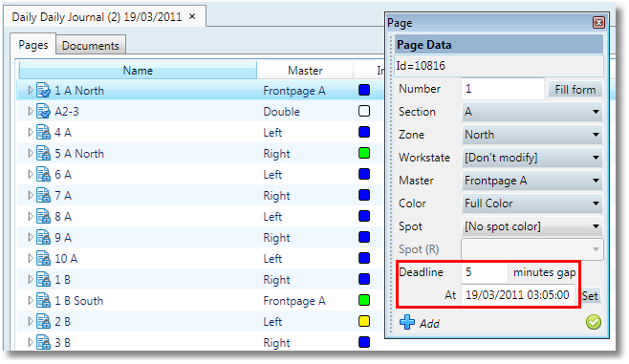The width and height of the screenshot is (629, 364).
Task: Sort by the Name column header
Action: coord(138,71)
